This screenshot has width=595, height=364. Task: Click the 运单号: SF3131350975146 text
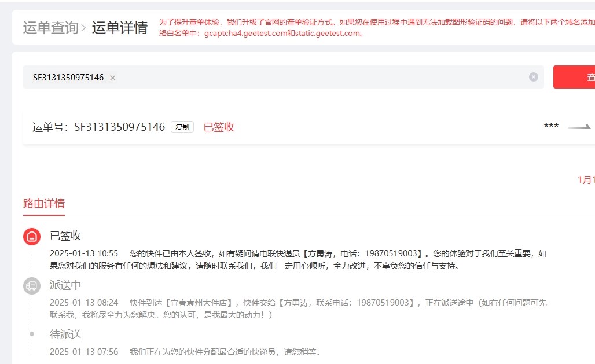pyautogui.click(x=98, y=127)
